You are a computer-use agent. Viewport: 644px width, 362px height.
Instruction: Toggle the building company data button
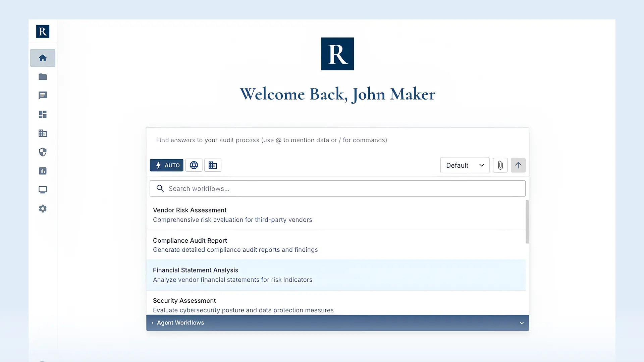point(213,165)
